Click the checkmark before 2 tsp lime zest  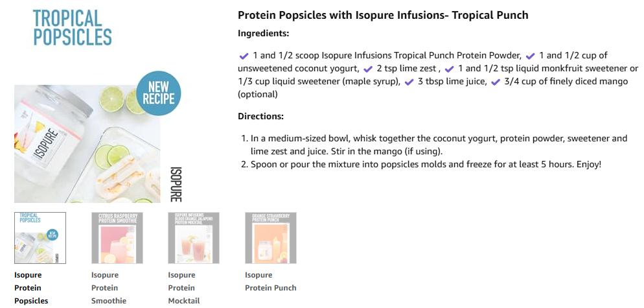pyautogui.click(x=367, y=69)
